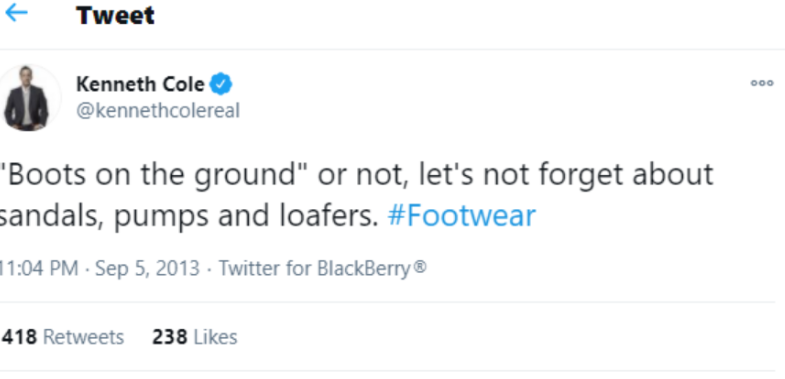Click the blue verified badge
Image resolution: width=785 pixels, height=379 pixels.
click(x=221, y=84)
